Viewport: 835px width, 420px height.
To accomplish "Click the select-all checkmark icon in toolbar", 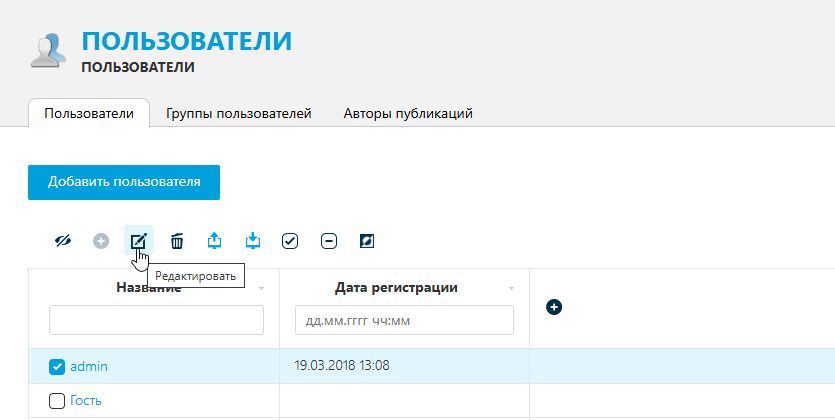I will tap(290, 241).
